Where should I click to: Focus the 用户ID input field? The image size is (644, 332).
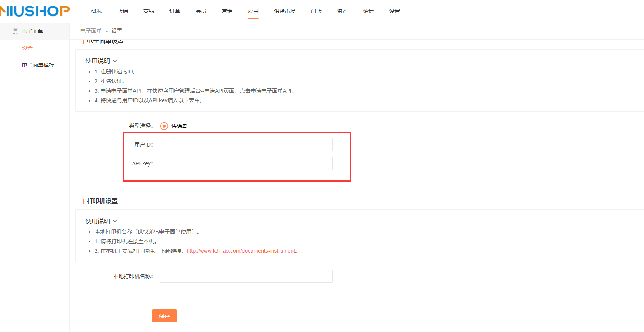pos(246,145)
